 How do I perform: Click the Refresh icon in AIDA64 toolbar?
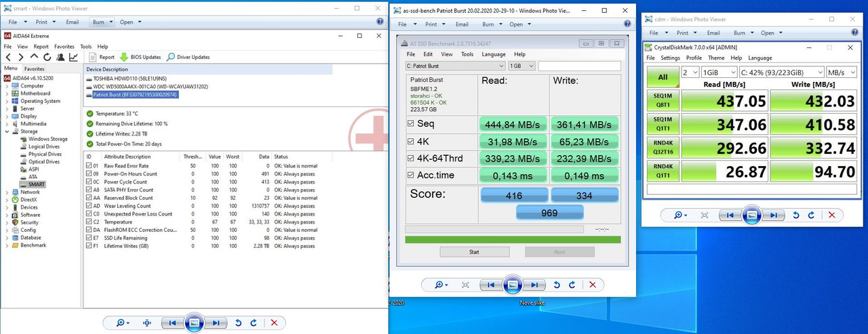point(47,57)
